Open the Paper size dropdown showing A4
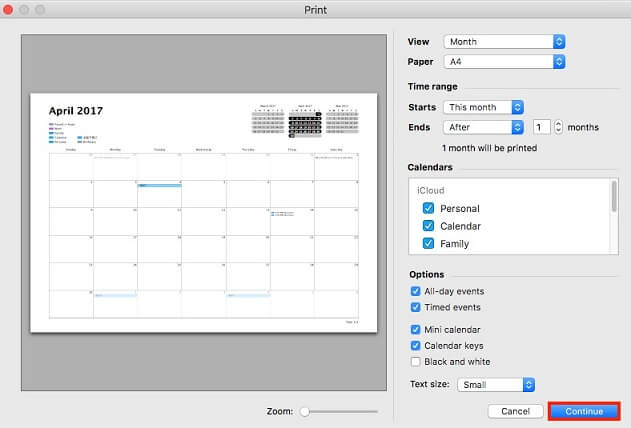Screen dimensions: 631x428 point(507,62)
